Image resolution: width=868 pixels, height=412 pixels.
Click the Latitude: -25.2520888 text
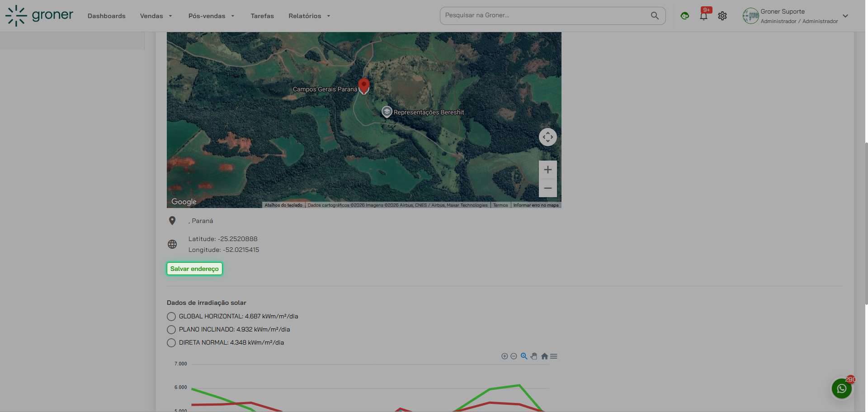[x=223, y=239]
